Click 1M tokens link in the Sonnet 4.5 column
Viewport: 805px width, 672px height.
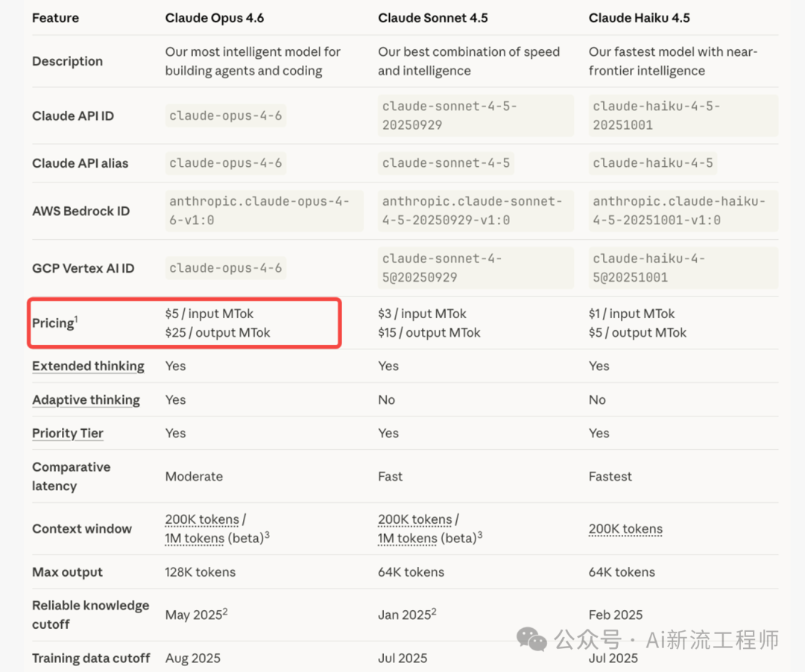coord(407,538)
